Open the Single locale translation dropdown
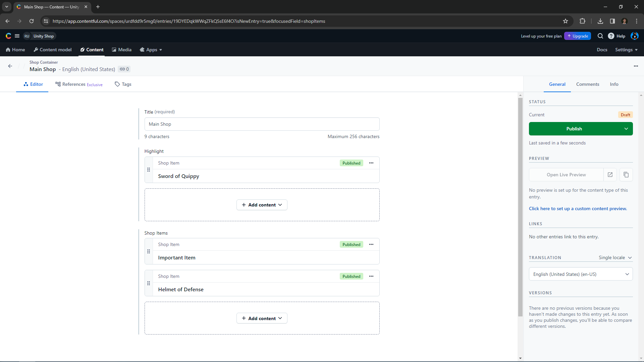Viewport: 644px width, 362px height. coord(615,257)
